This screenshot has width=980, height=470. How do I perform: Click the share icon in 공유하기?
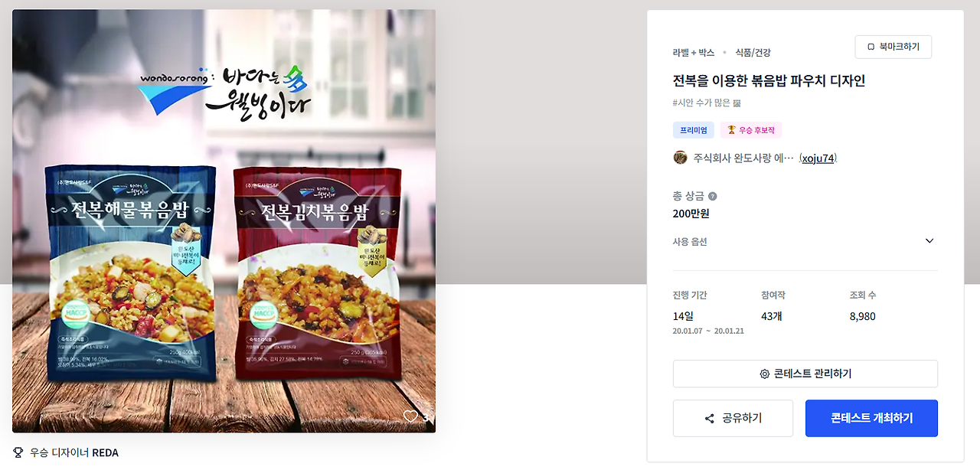click(x=710, y=419)
